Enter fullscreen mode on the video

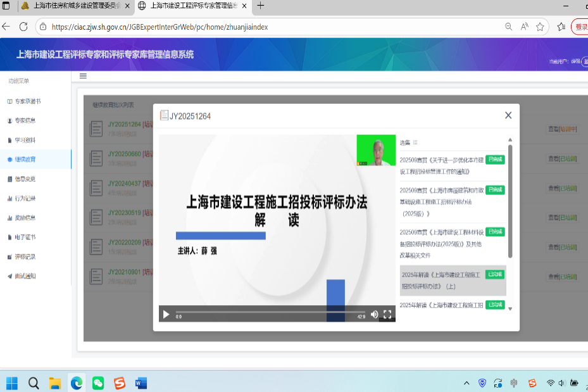387,315
